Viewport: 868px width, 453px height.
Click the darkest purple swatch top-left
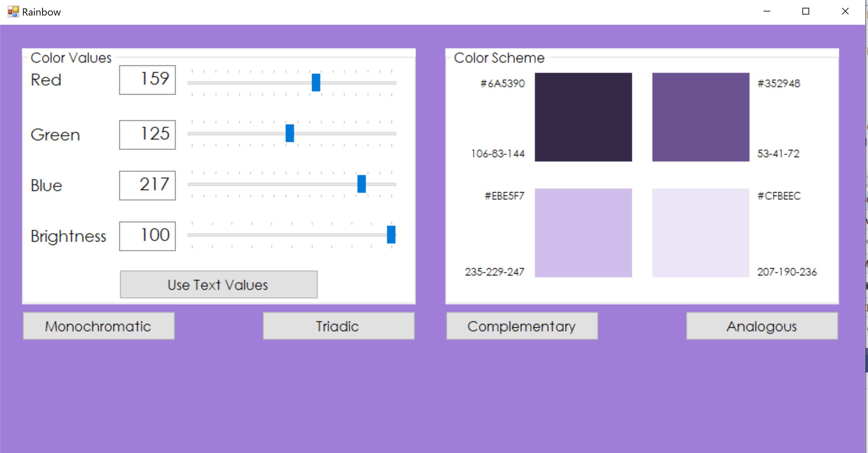583,117
